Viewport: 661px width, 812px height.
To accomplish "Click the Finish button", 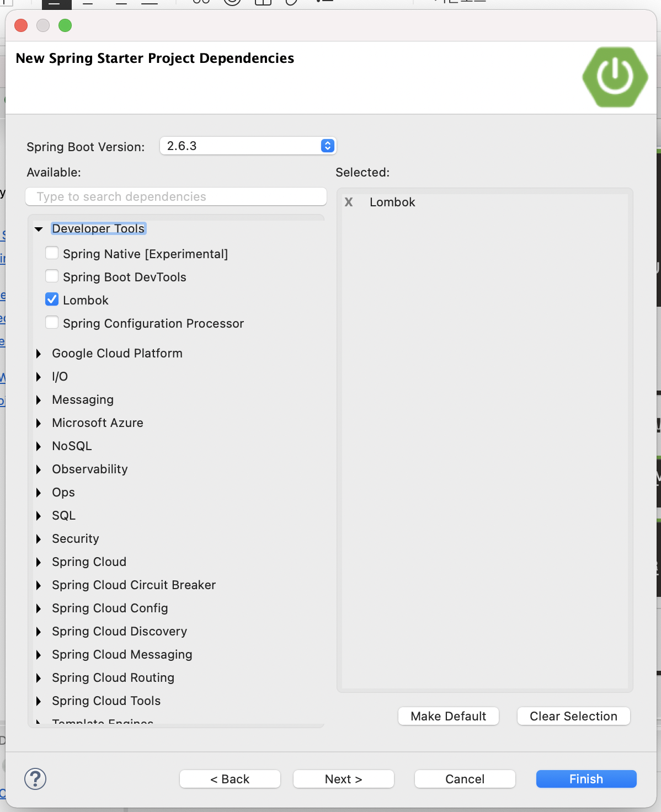I will 587,779.
